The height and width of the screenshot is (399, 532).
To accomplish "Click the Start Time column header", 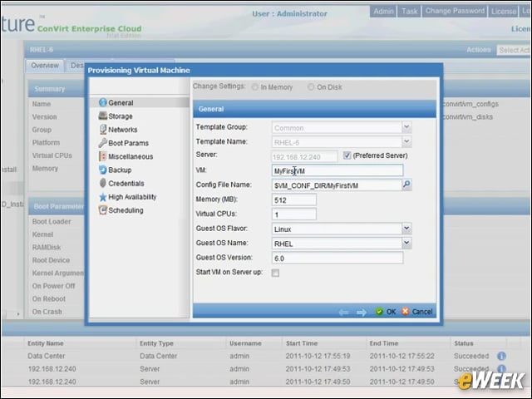I will coord(302,343).
